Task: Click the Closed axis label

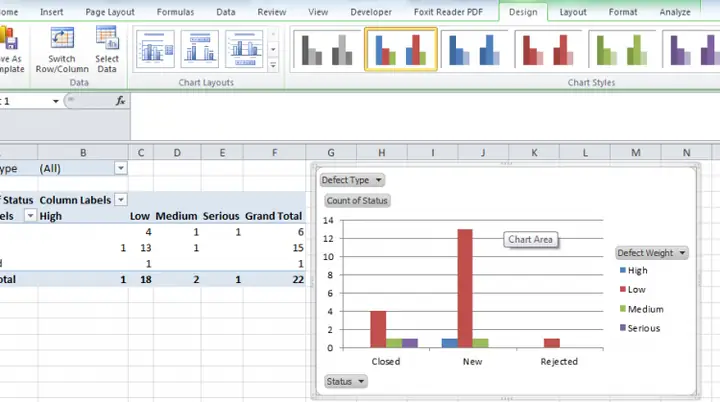Action: click(386, 362)
